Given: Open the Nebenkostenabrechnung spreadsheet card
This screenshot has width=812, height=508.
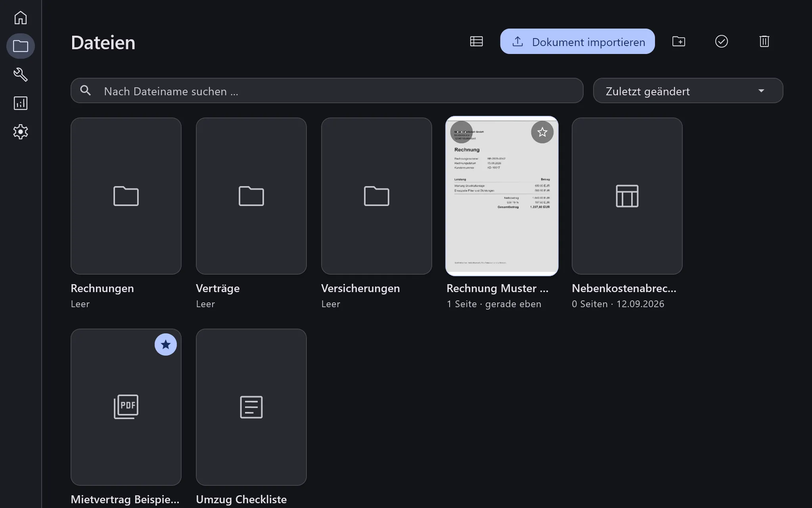Looking at the screenshot, I should (x=627, y=196).
